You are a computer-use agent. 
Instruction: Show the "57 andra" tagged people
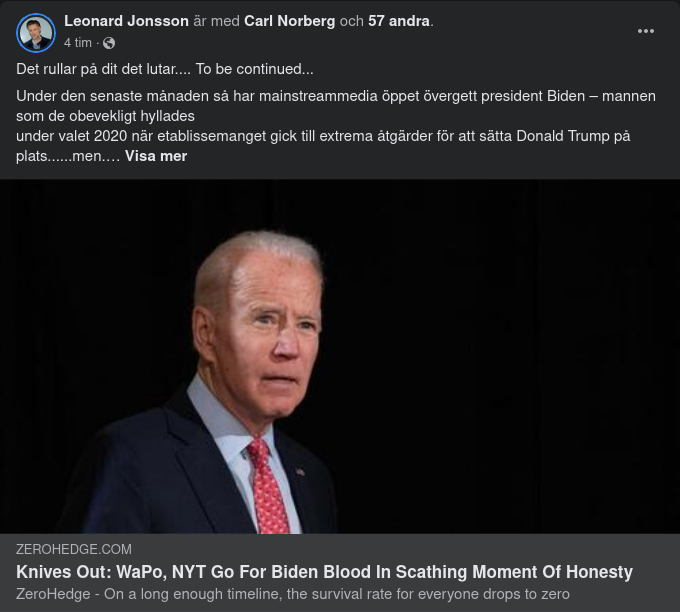[x=400, y=21]
